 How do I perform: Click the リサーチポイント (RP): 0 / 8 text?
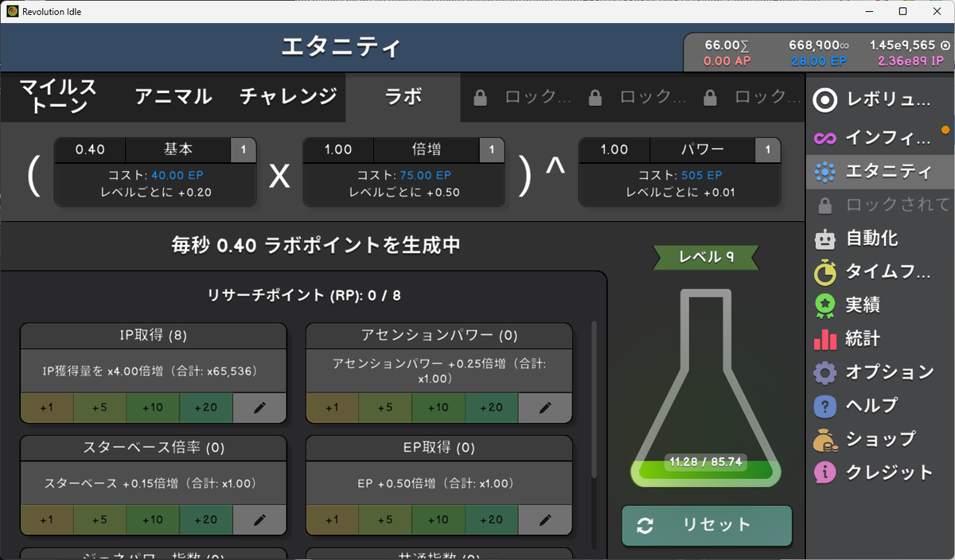[304, 296]
